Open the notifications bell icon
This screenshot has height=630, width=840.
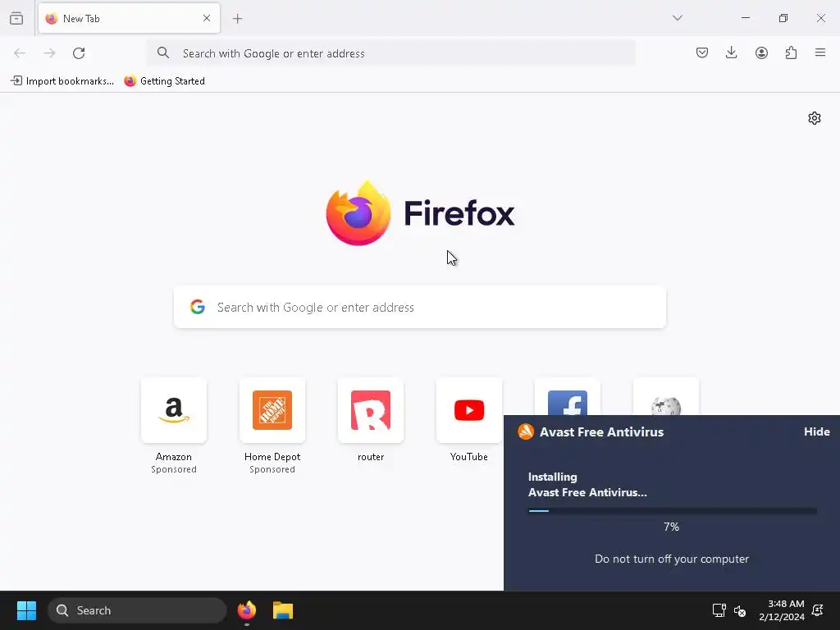pos(818,610)
